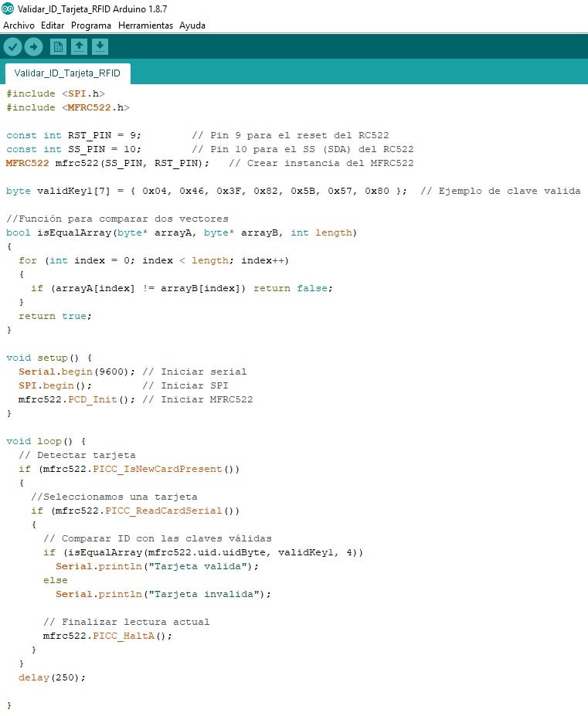Click 'mfrc522(SS_PIN, RST_PIN);' instance line

pos(108,164)
